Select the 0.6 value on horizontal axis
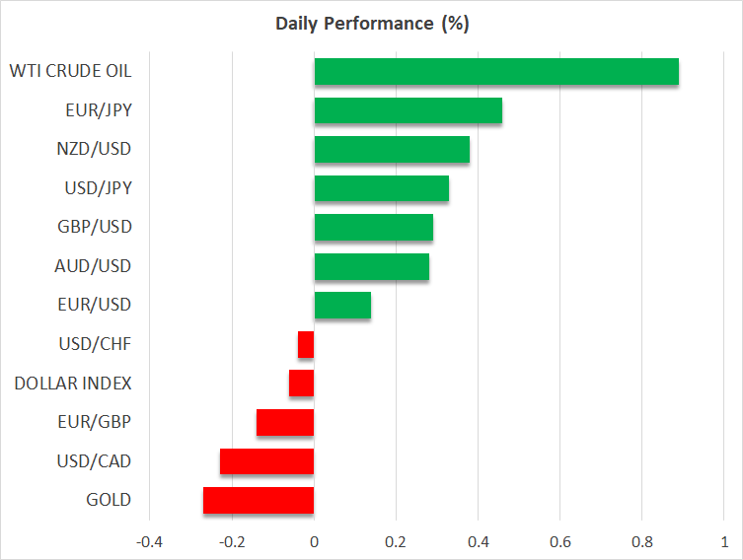743x560 pixels. click(x=559, y=541)
